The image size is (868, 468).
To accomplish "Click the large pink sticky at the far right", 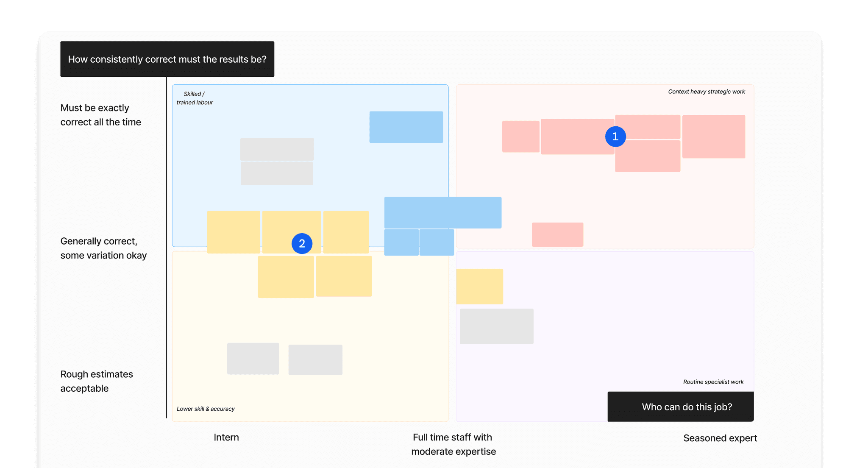I will 713,136.
